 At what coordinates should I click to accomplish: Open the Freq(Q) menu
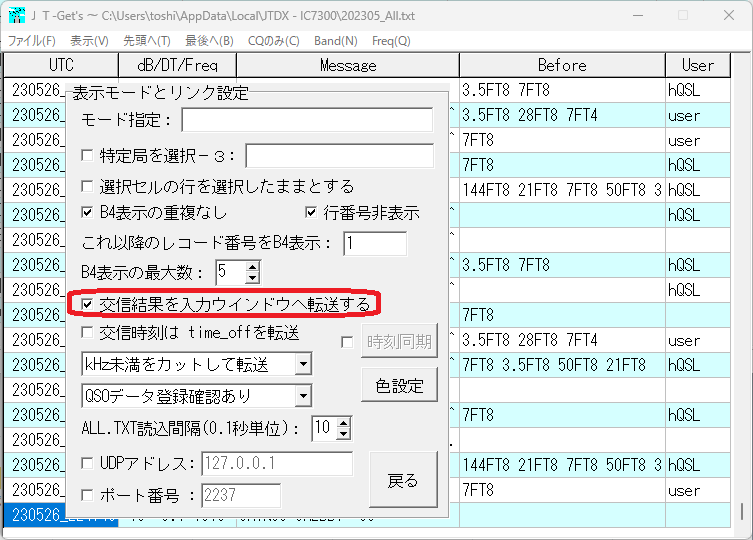coord(391,41)
